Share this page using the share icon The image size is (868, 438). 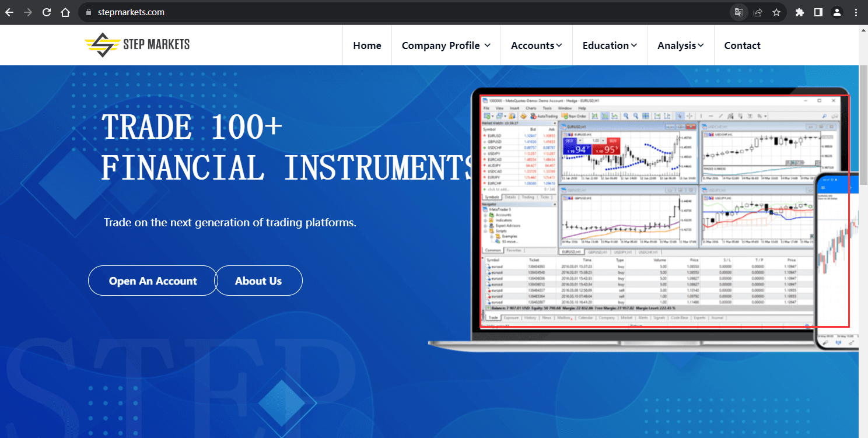click(758, 12)
